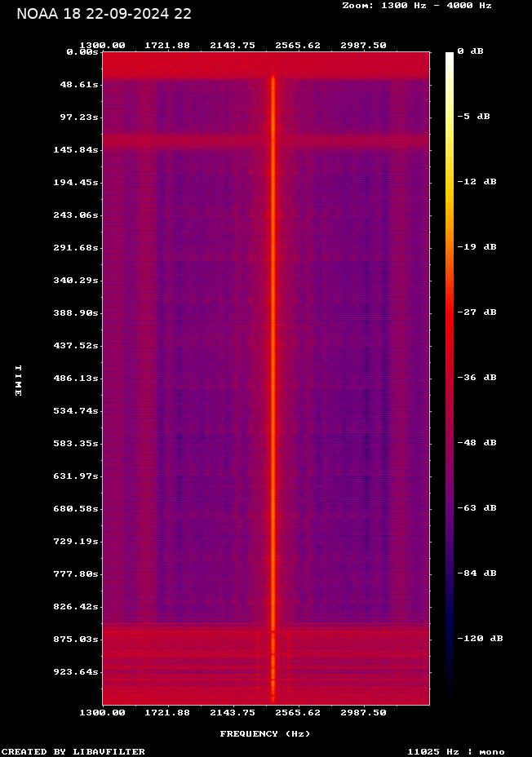Image resolution: width=532 pixels, height=757 pixels.
Task: Click the vertical TIME axis title
Action: click(x=18, y=380)
